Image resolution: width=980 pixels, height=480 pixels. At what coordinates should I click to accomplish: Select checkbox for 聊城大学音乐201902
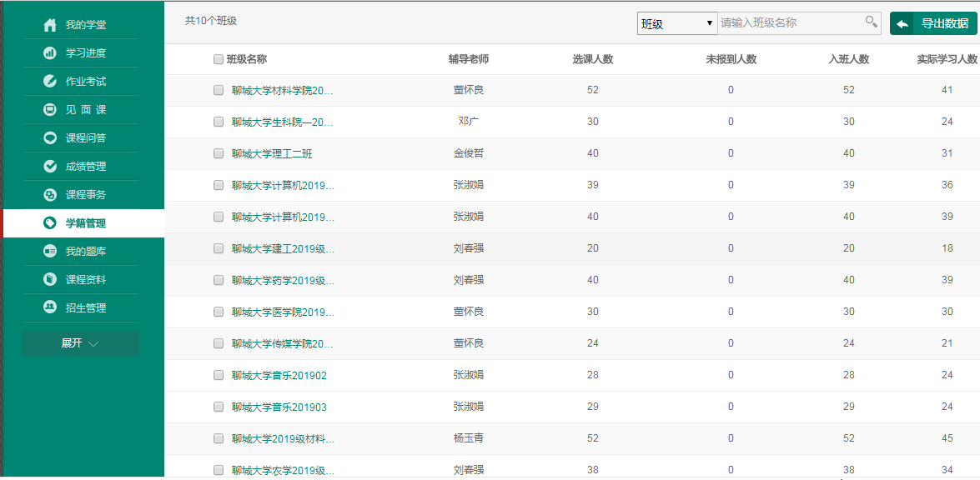tap(219, 375)
